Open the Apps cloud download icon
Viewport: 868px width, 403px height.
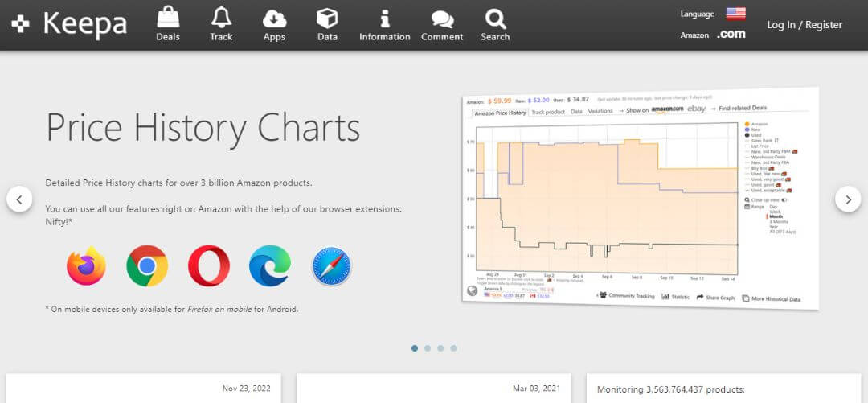[274, 19]
